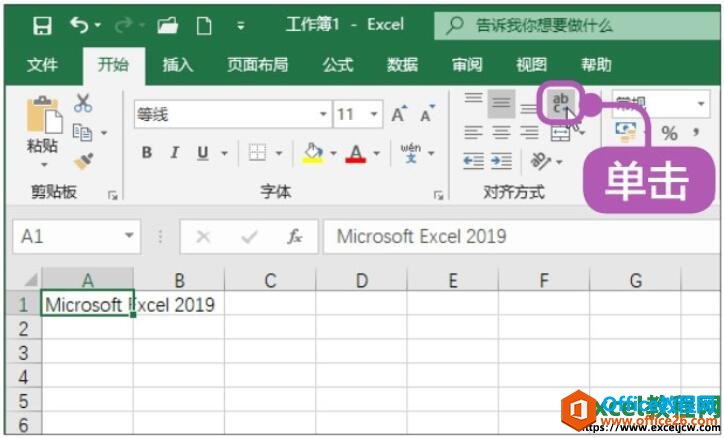Open the borders dropdown arrow

[x=279, y=153]
